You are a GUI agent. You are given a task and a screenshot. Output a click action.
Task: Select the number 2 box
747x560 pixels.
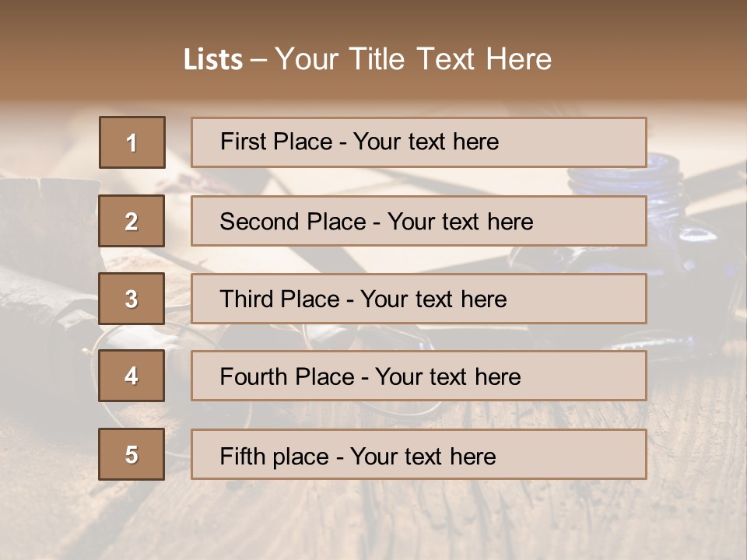click(x=132, y=221)
